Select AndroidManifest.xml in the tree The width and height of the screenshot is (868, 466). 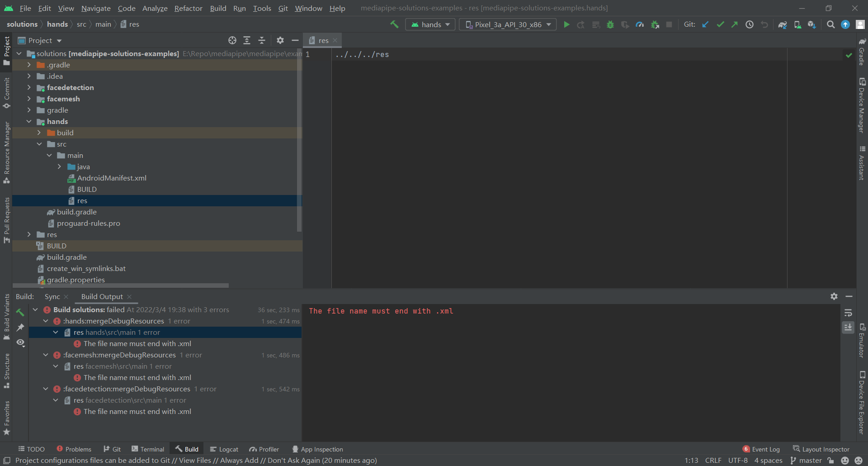tap(112, 178)
